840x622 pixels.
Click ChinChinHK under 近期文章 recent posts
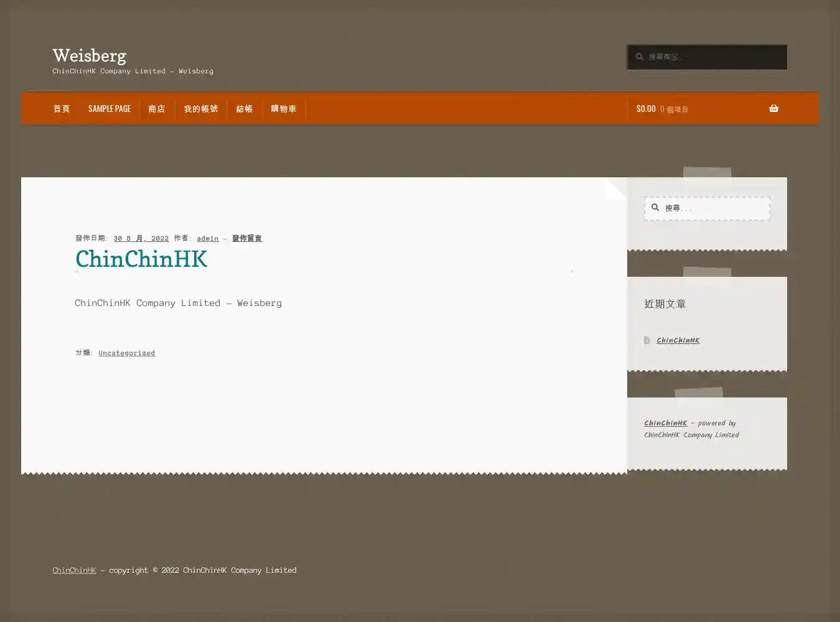(x=678, y=340)
